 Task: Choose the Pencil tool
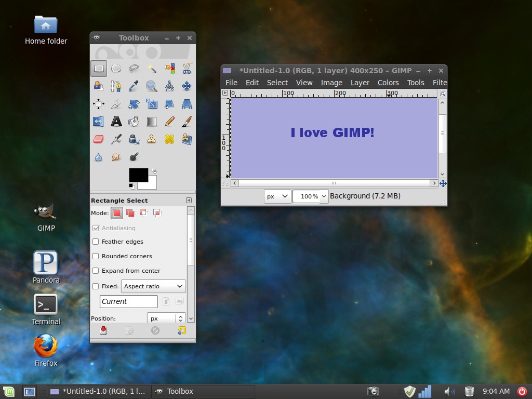(x=169, y=122)
